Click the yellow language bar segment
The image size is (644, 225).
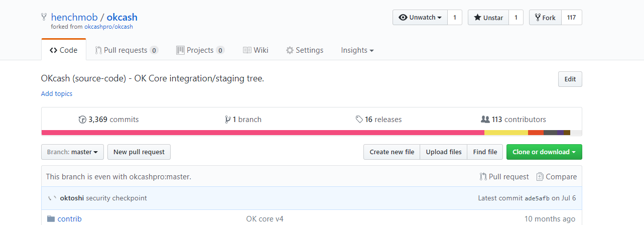(x=506, y=133)
